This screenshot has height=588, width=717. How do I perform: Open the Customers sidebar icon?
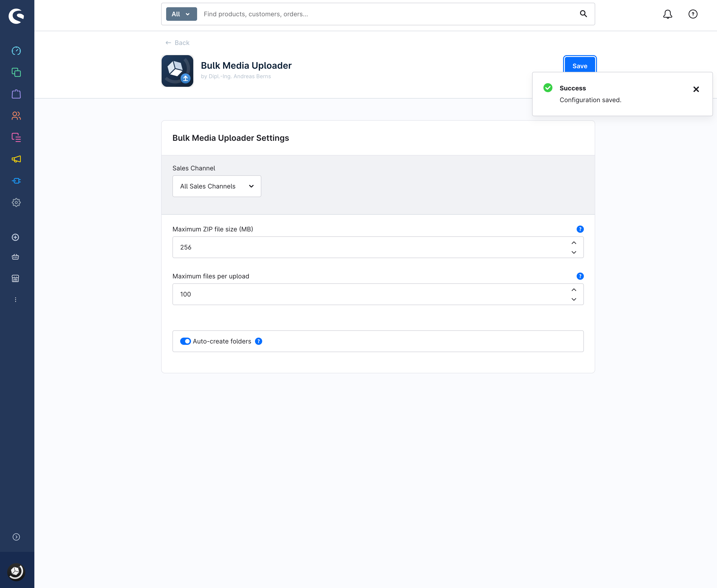(16, 116)
